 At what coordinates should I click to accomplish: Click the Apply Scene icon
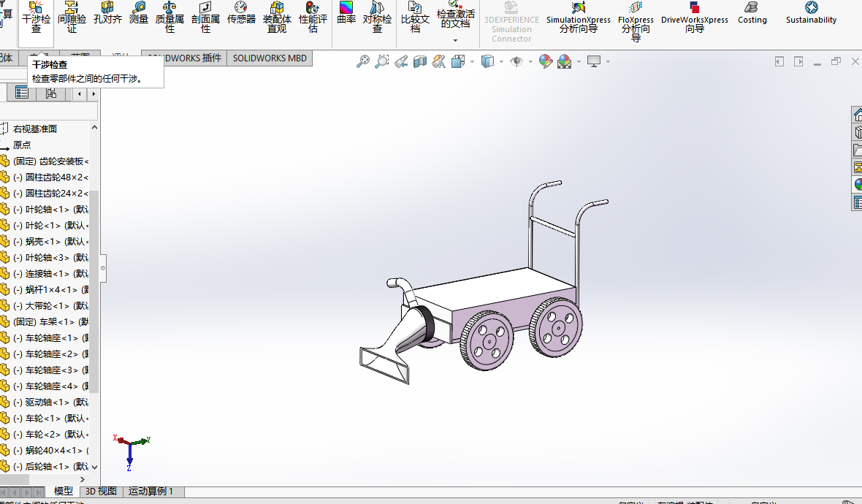coord(564,61)
